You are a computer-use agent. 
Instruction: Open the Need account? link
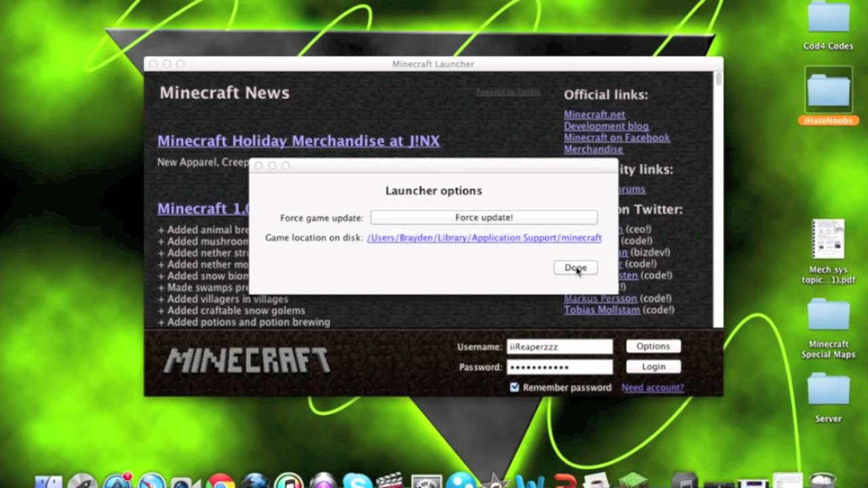point(652,388)
